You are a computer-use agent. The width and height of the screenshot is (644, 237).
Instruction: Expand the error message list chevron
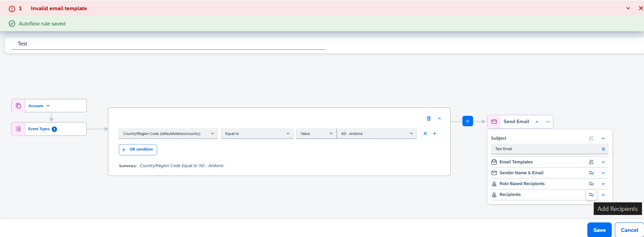coord(628,8)
